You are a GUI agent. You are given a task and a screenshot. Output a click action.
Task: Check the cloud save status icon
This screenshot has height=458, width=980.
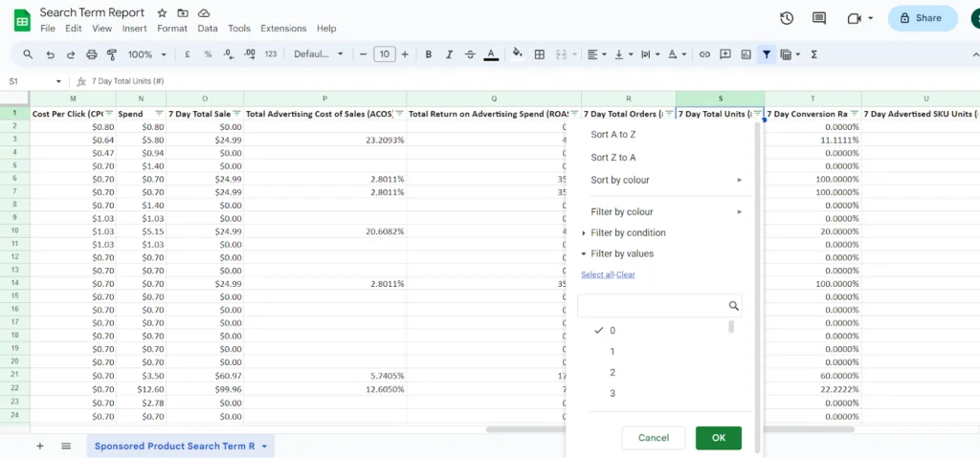(203, 13)
